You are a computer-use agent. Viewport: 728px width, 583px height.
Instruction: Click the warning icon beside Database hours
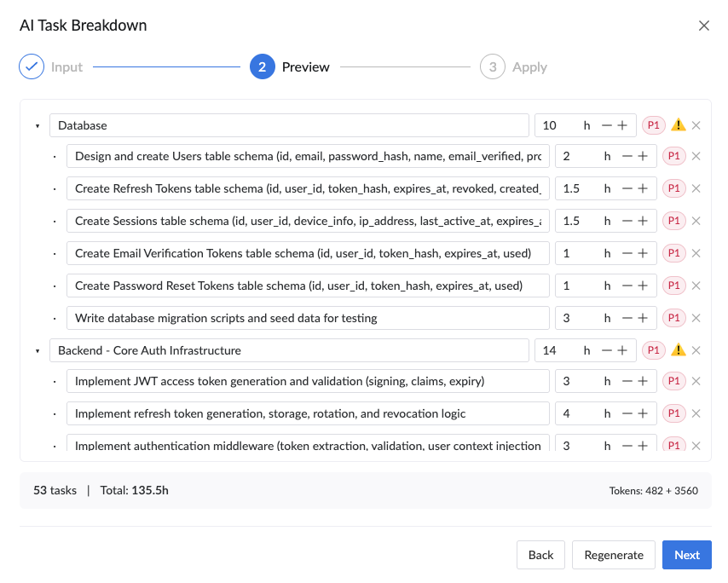click(679, 124)
